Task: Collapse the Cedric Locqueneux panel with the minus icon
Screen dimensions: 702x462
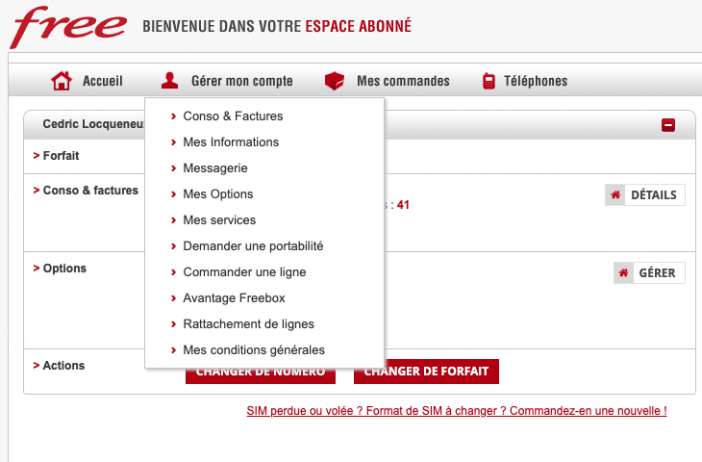Action: 668,125
